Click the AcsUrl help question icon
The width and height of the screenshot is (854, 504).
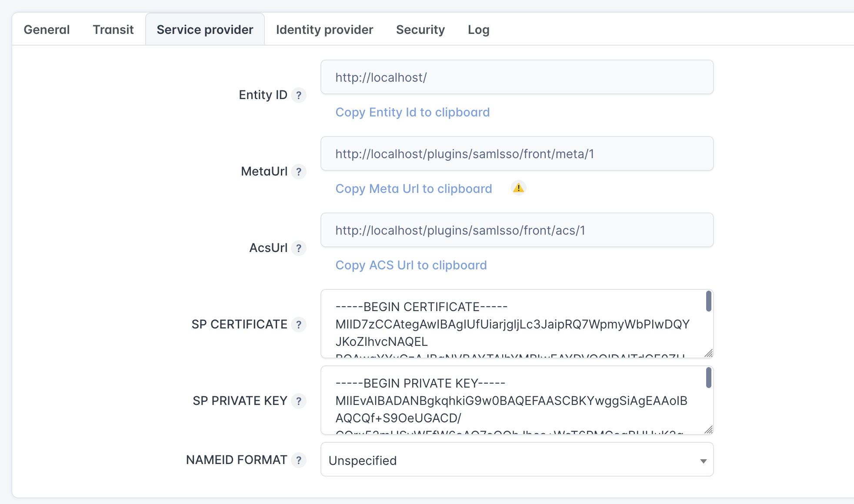(x=299, y=248)
